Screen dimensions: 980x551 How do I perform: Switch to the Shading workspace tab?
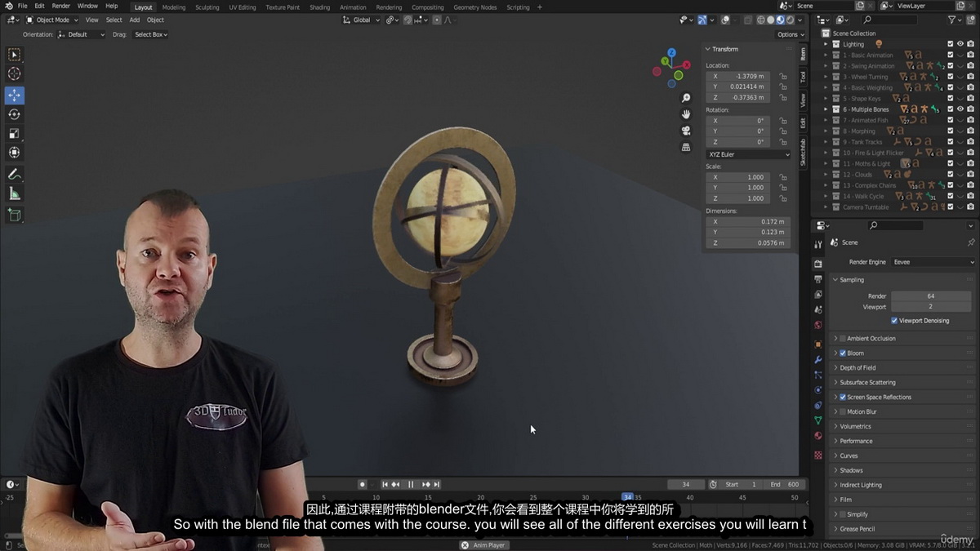tap(319, 7)
